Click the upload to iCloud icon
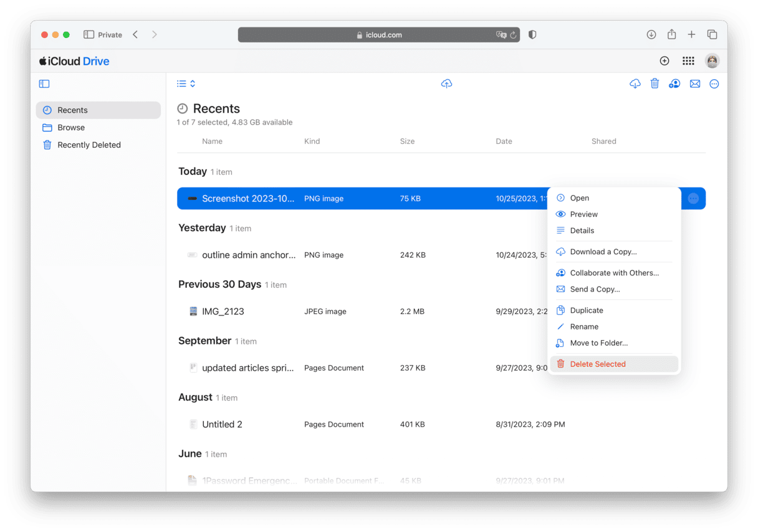The image size is (758, 532). pyautogui.click(x=446, y=83)
